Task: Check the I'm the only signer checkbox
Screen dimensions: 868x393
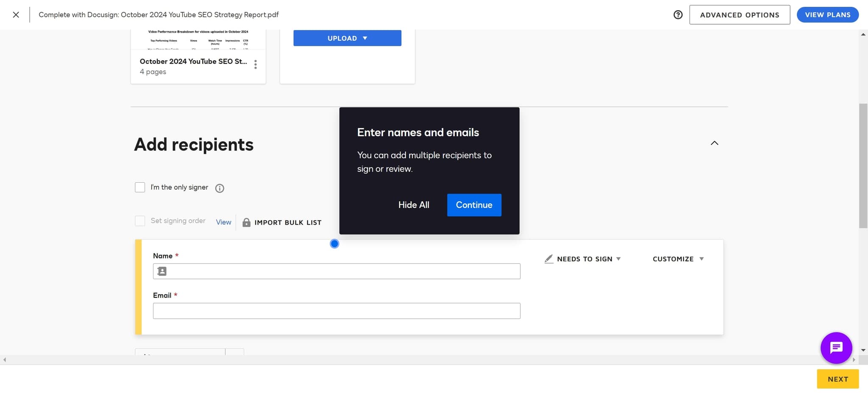Action: click(139, 187)
